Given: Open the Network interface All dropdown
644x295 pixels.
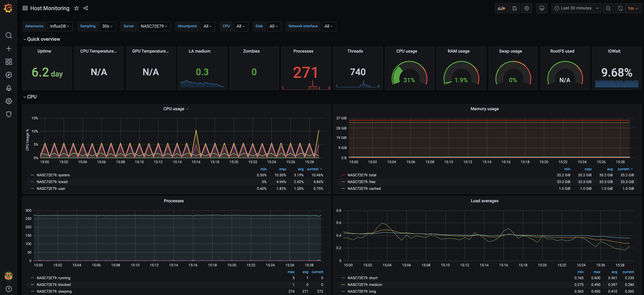Looking at the screenshot, I should tap(329, 26).
